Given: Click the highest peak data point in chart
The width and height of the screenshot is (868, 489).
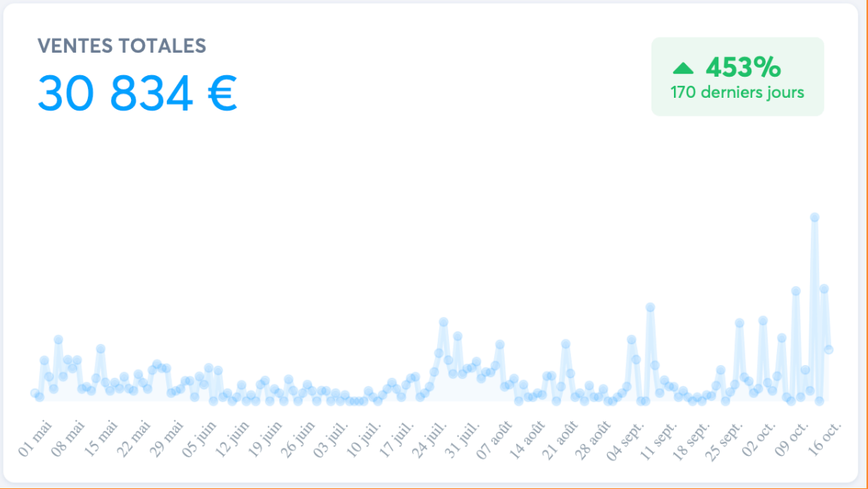Looking at the screenshot, I should coord(815,217).
